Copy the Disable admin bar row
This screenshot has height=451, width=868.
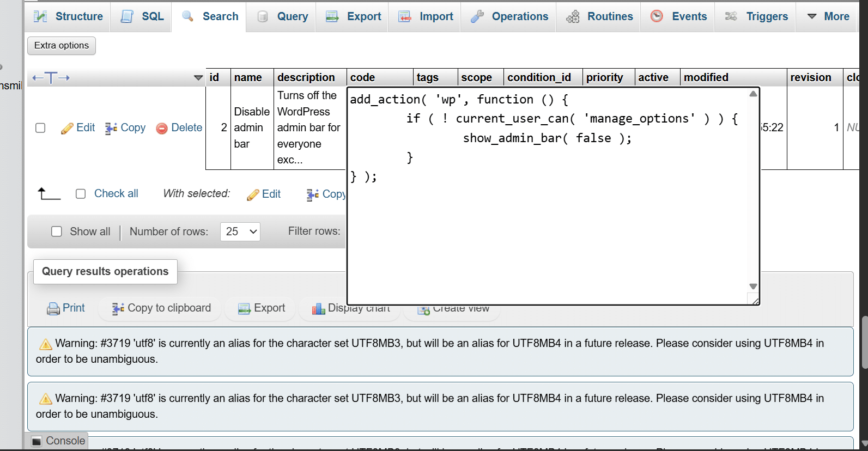click(x=125, y=128)
